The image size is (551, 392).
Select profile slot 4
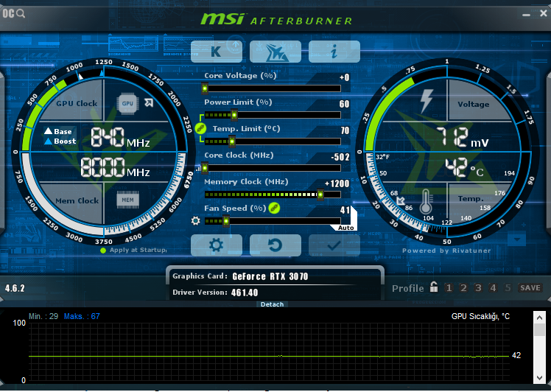click(493, 288)
